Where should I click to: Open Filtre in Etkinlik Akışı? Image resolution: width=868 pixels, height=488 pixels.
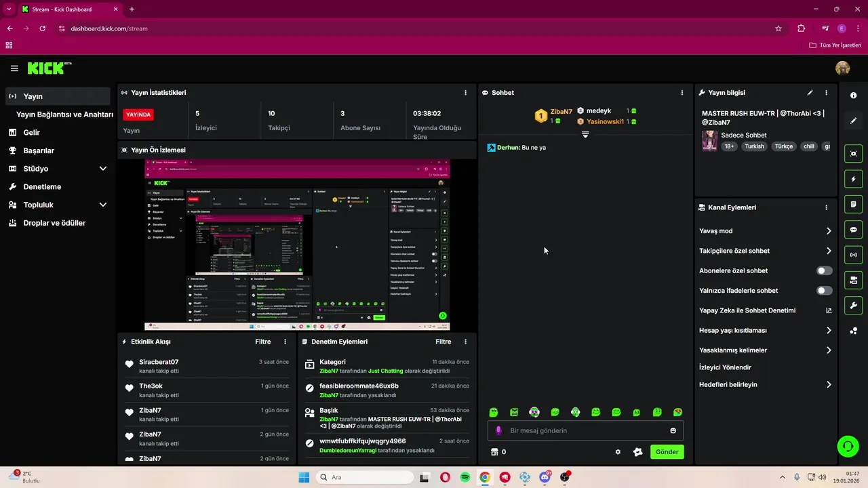[263, 342]
